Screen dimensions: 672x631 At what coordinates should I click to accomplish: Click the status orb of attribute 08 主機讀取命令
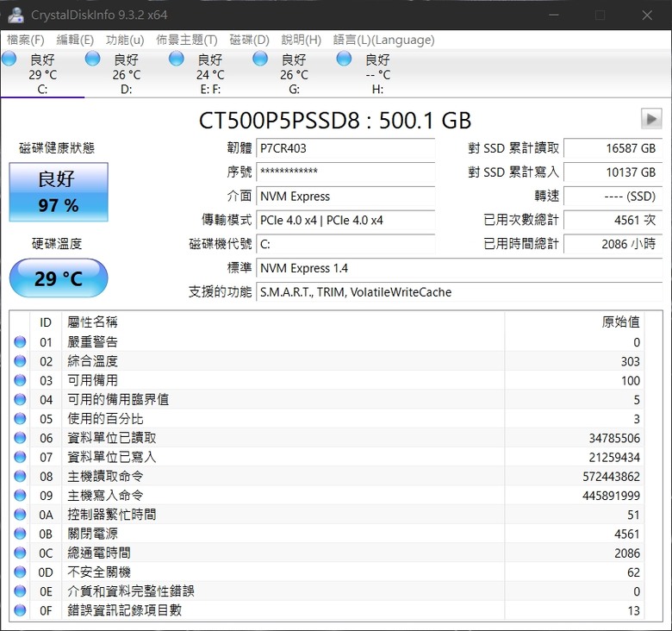pyautogui.click(x=20, y=476)
